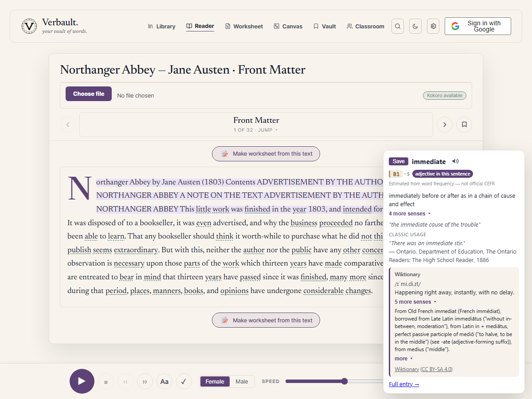Click the Kokoro available badge
The image size is (532, 399).
pyautogui.click(x=444, y=95)
